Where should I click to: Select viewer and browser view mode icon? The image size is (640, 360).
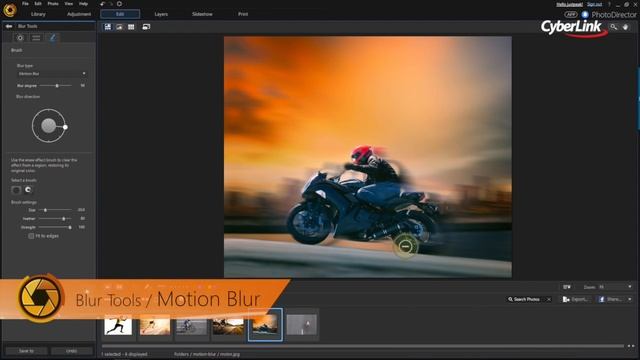(108, 27)
